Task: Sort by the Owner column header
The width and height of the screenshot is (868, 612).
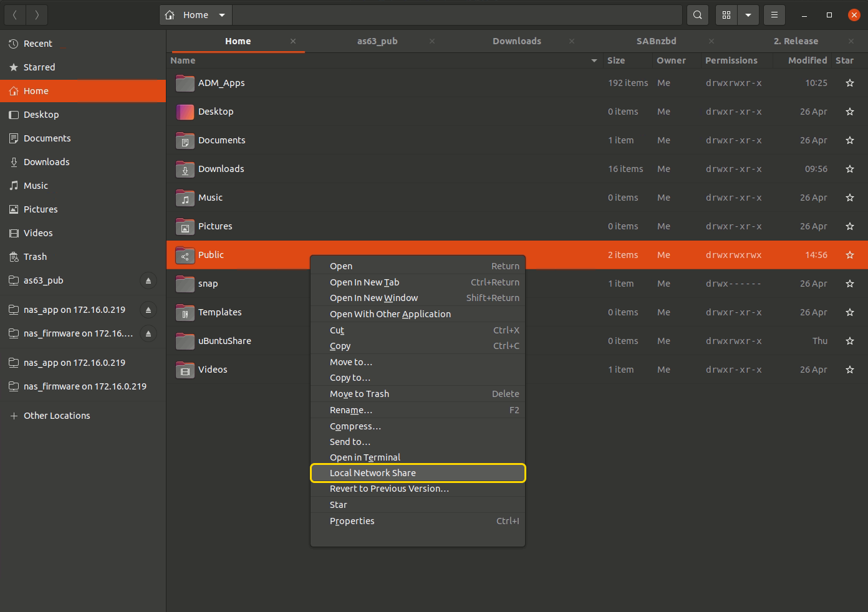Action: (x=676, y=60)
